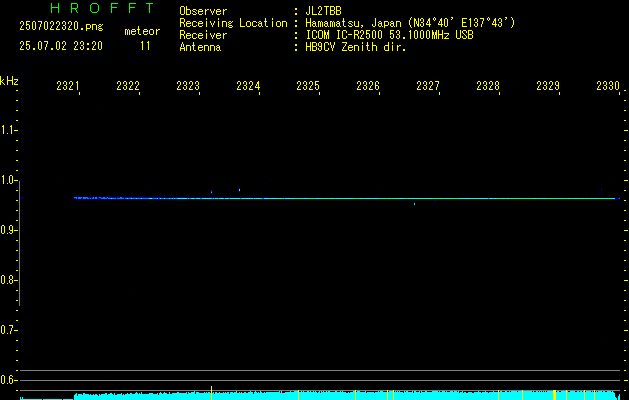Viewport: 629px width, 400px height.
Task: Click the Observer field label
Action: tap(203, 11)
